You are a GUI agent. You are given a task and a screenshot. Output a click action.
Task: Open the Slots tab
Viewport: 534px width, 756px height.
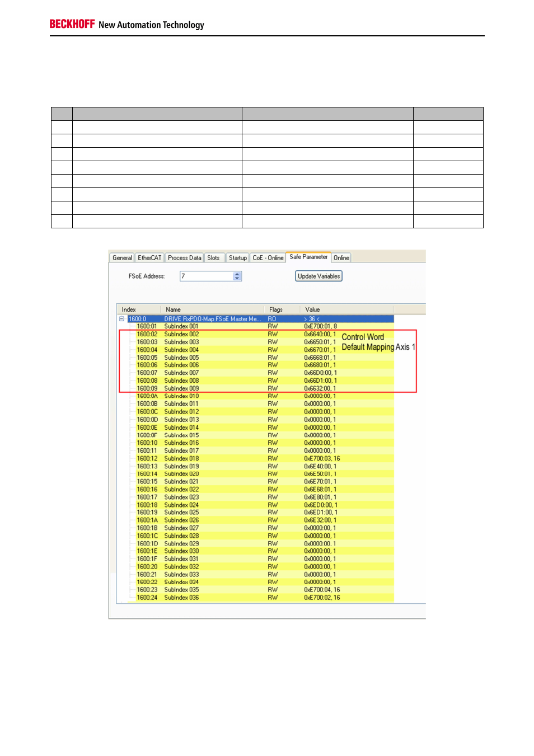[x=213, y=258]
